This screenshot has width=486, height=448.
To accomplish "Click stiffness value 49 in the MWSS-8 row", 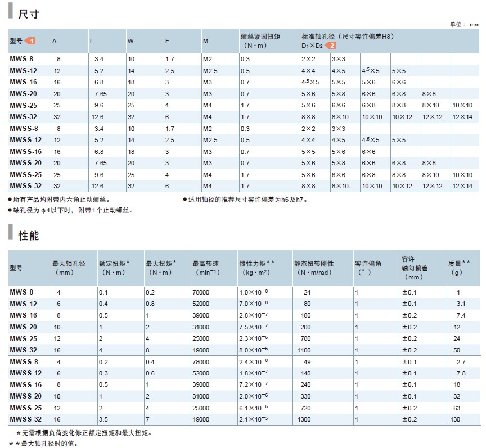I will 307,362.
